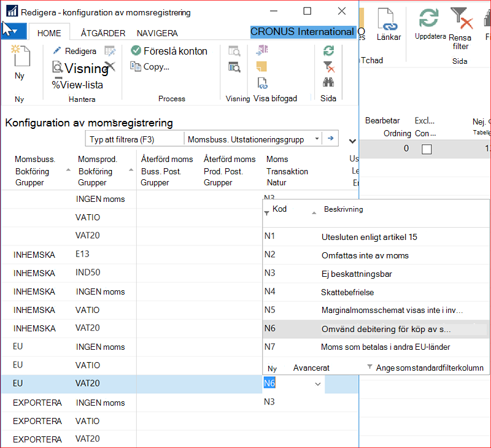Click the document links icon in Visa bifogad
The width and height of the screenshot is (491, 448).
(x=263, y=83)
